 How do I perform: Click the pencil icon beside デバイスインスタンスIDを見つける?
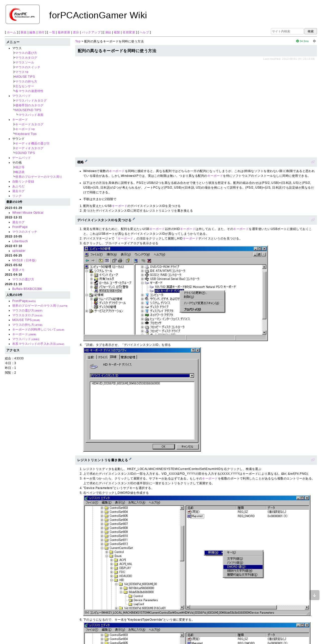tap(134, 219)
